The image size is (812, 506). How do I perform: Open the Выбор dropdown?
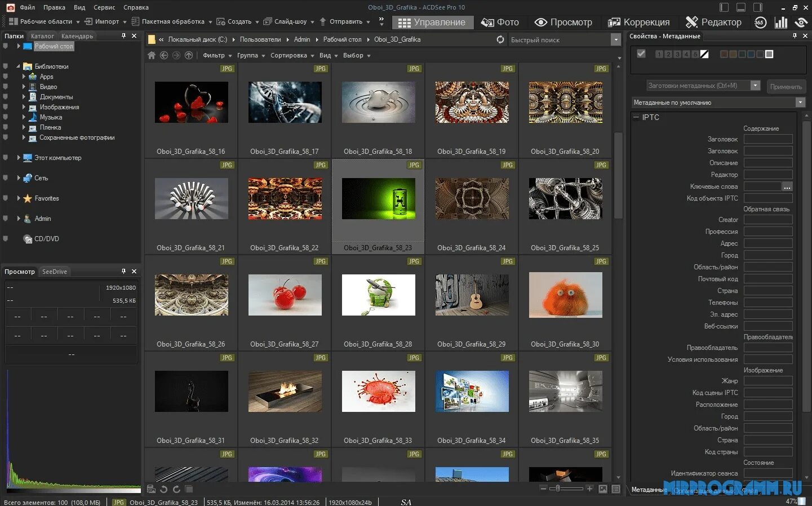click(x=357, y=55)
